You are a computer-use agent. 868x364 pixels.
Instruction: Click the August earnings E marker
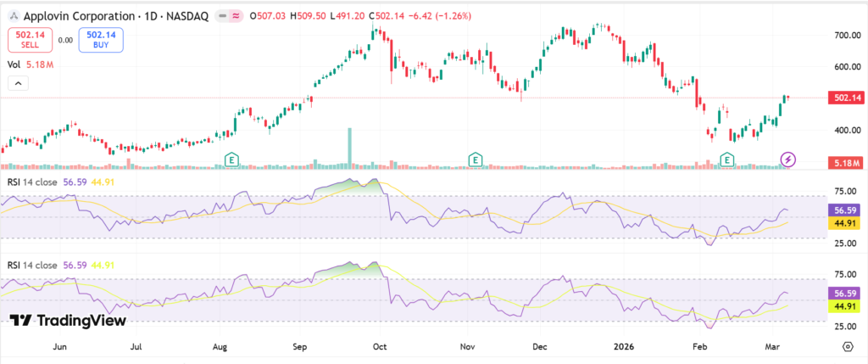tap(231, 160)
